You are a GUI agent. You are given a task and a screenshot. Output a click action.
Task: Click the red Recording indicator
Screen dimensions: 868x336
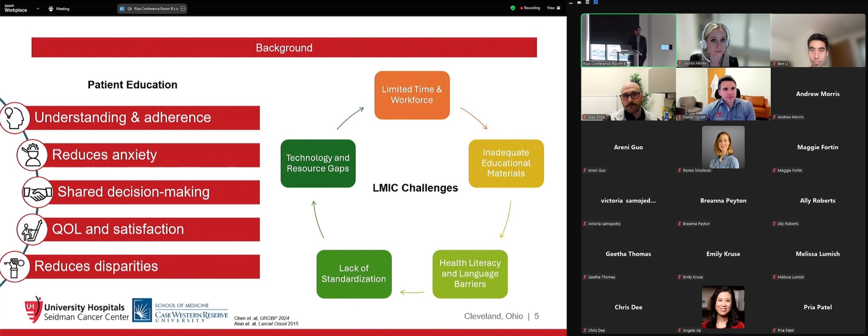tap(530, 8)
